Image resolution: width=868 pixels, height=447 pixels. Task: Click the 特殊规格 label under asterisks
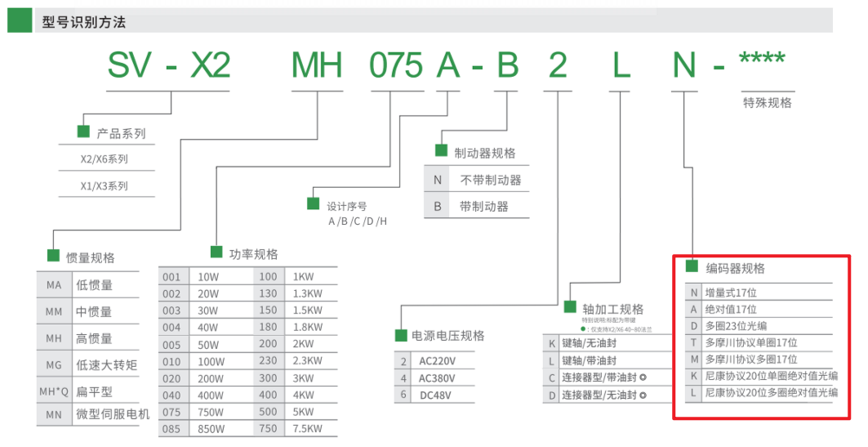click(767, 103)
